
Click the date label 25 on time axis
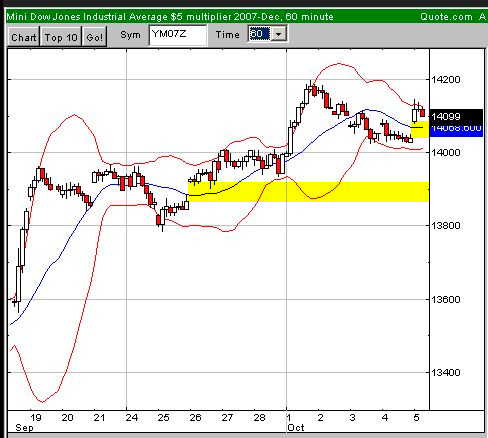163,418
